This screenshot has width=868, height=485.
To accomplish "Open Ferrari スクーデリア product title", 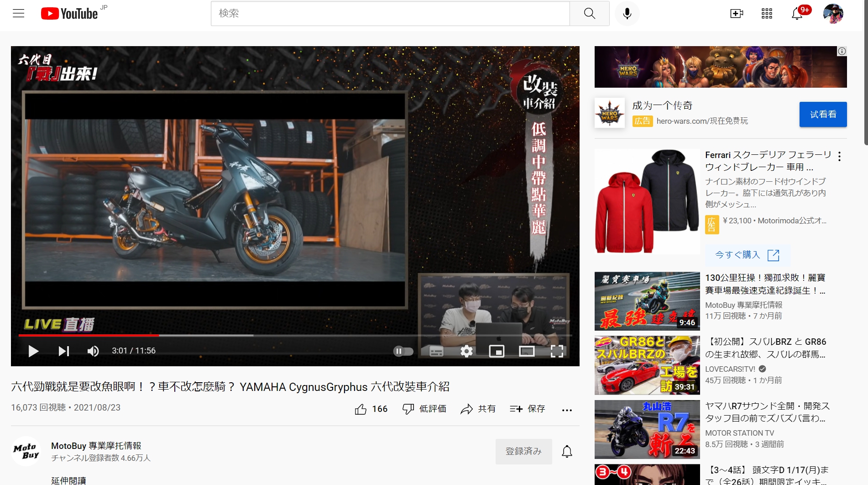I will 768,161.
